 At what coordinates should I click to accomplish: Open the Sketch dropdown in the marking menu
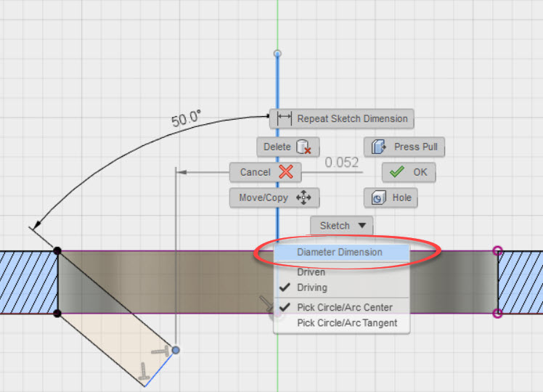pyautogui.click(x=341, y=226)
